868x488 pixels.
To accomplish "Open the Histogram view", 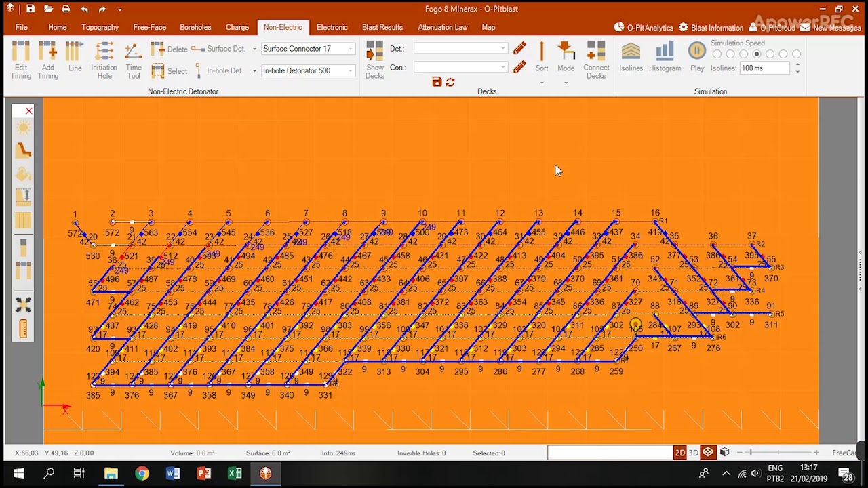I will coord(665,58).
